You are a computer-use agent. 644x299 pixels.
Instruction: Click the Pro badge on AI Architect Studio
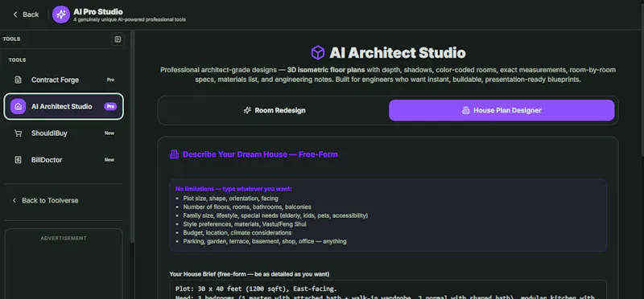click(x=110, y=107)
